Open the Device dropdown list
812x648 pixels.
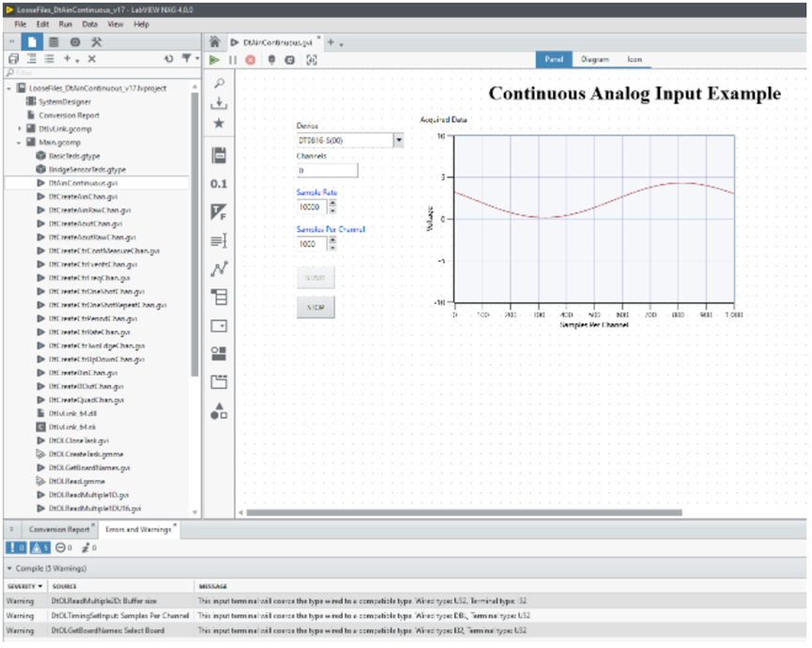[x=398, y=140]
